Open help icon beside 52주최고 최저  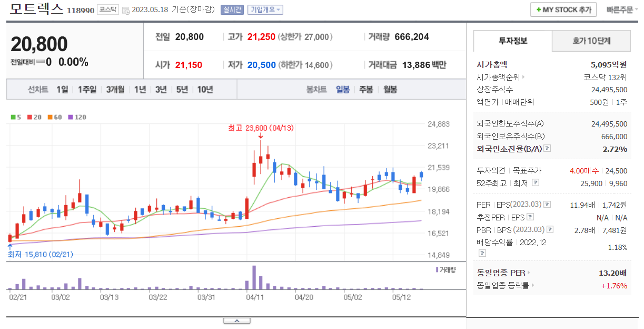(x=536, y=182)
